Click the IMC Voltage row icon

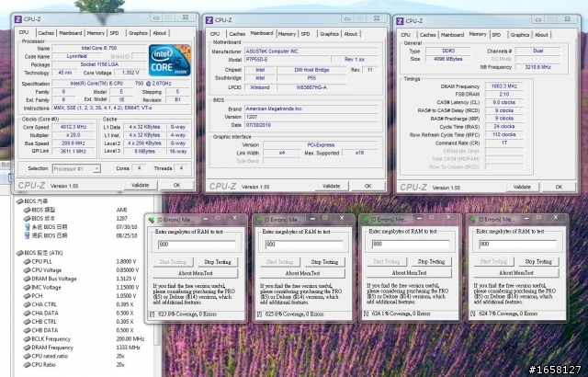click(x=27, y=288)
